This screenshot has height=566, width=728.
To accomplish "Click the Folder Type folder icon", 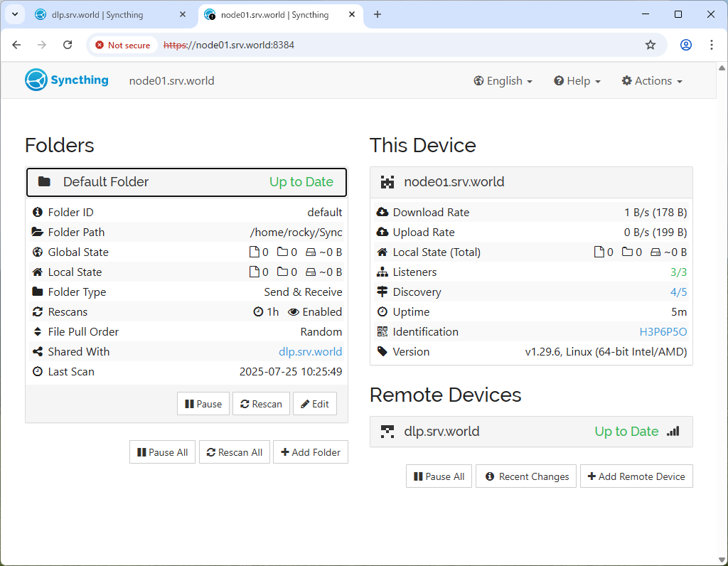I will click(38, 292).
